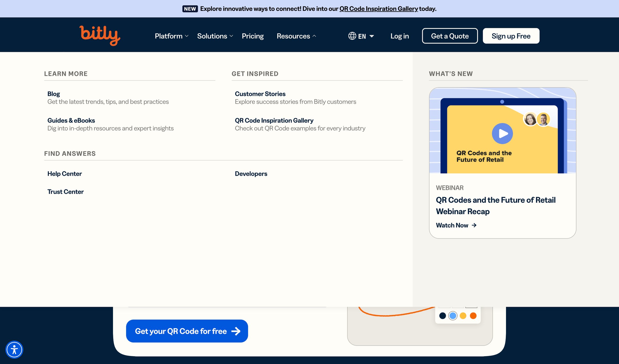Screen dimensions: 619x364
Task: Open the Blog link
Action: (x=54, y=94)
